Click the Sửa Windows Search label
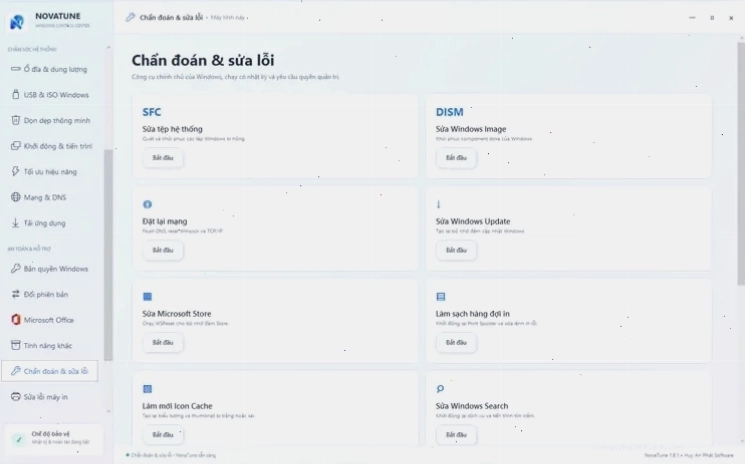 click(472, 406)
